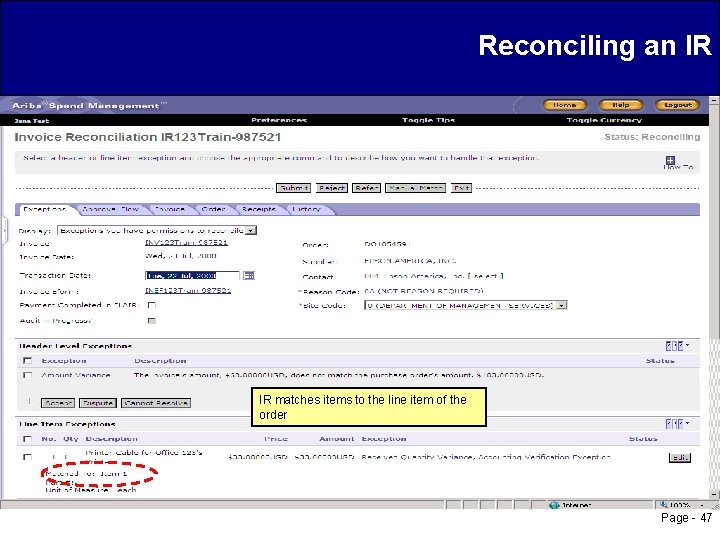Toggle the Audit in Progress checkbox
Viewport: 720px width, 540px height.
tap(152, 321)
